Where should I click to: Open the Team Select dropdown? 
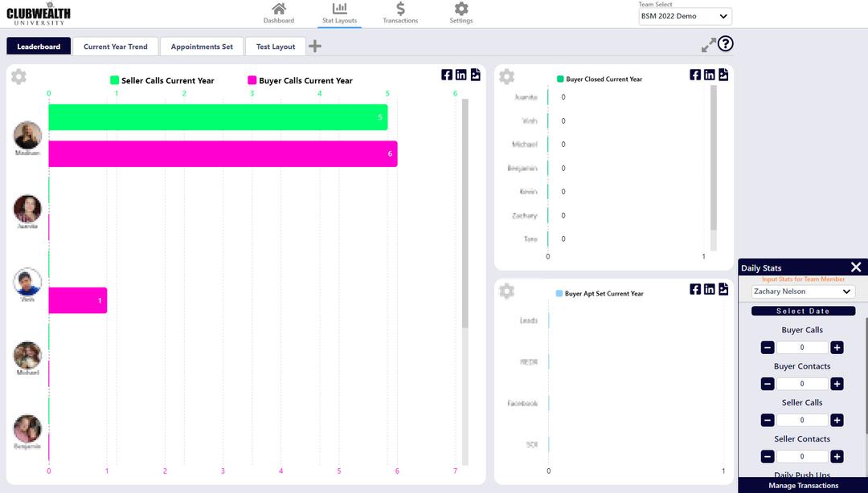click(685, 17)
